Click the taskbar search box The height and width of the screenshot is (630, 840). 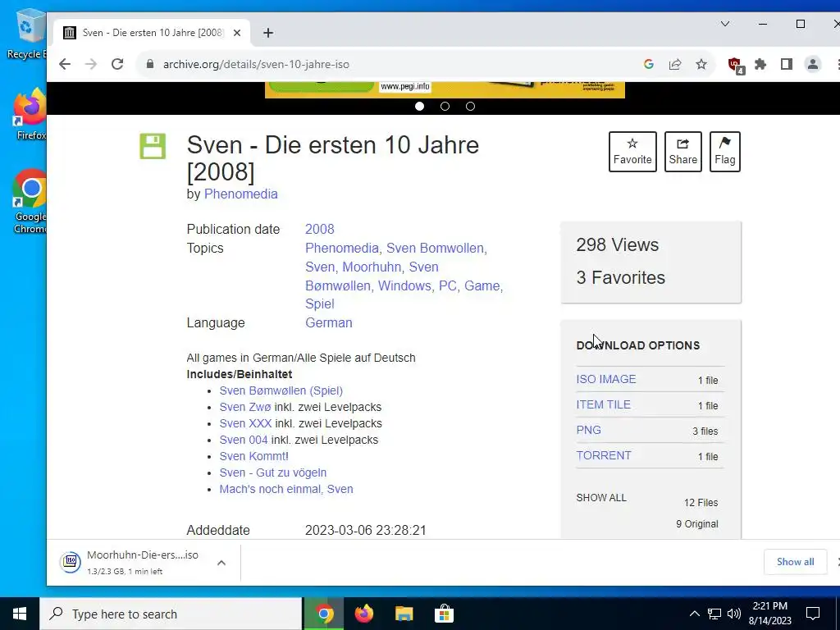(x=171, y=614)
